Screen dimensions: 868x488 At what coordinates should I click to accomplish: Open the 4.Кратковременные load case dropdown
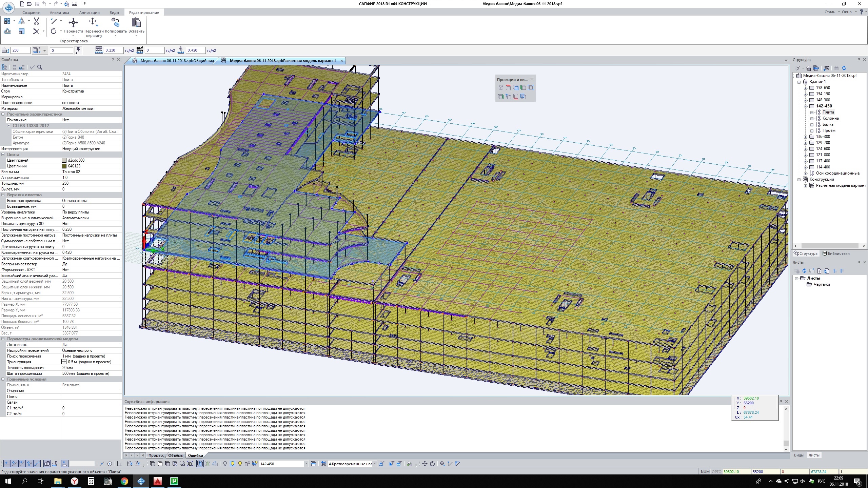(375, 464)
